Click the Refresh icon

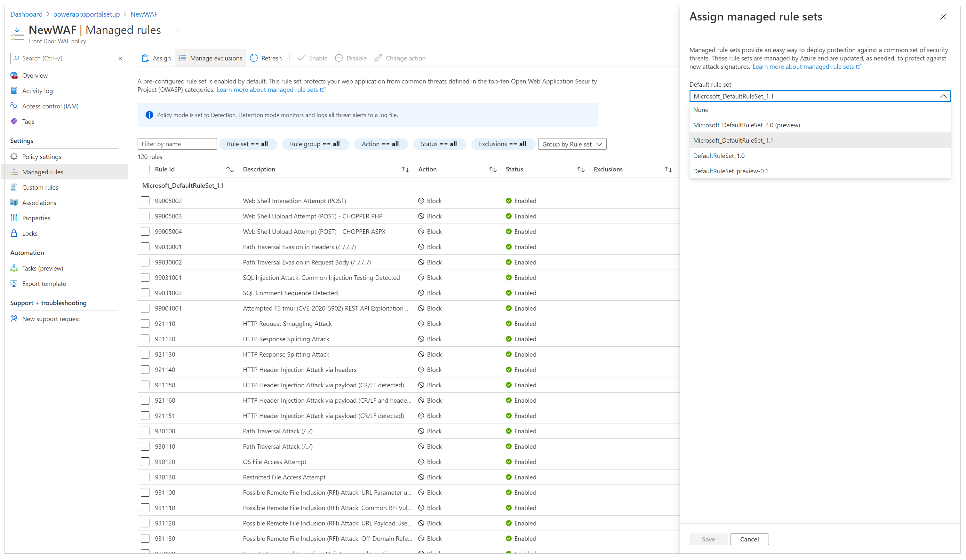(255, 58)
